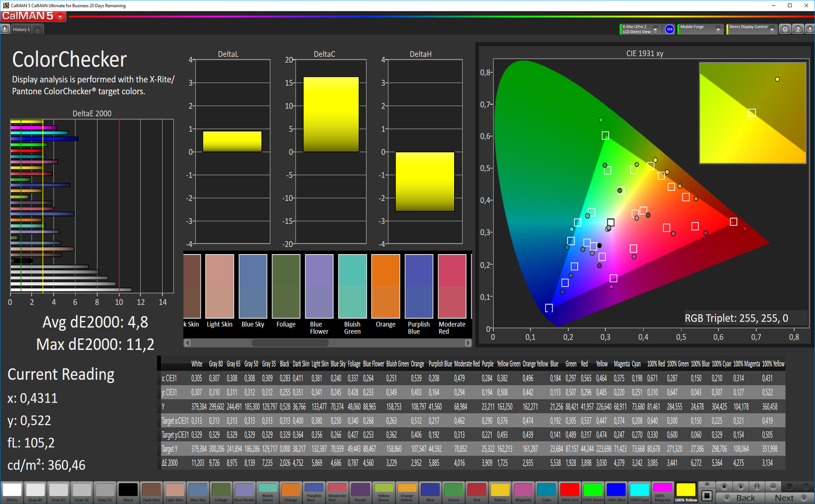This screenshot has width=815, height=504.
Task: Click the continuous infinity loop icon
Action: (773, 487)
